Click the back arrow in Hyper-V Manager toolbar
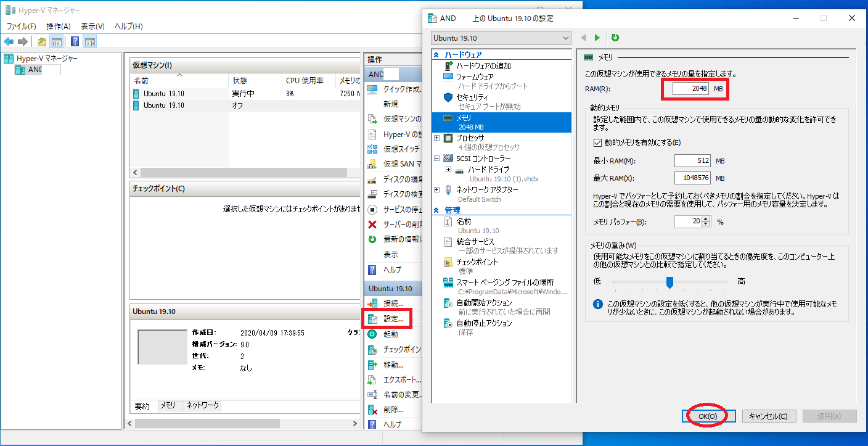868x446 pixels. pyautogui.click(x=9, y=41)
